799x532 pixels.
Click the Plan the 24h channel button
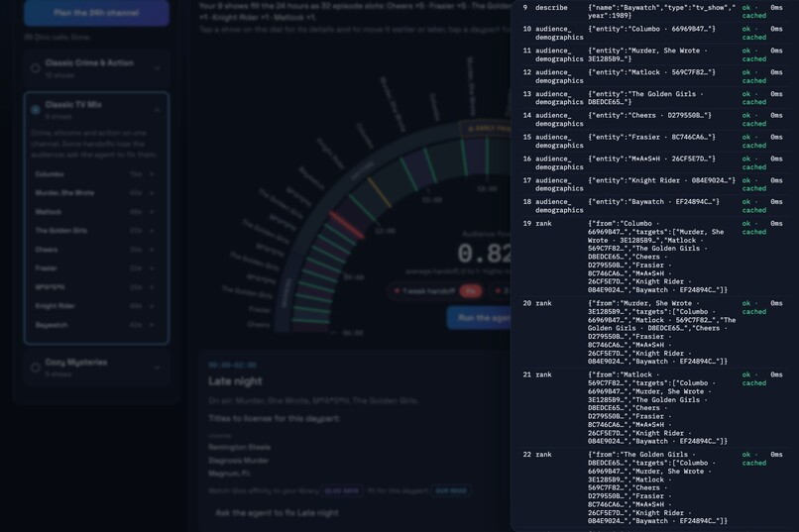pyautogui.click(x=96, y=12)
